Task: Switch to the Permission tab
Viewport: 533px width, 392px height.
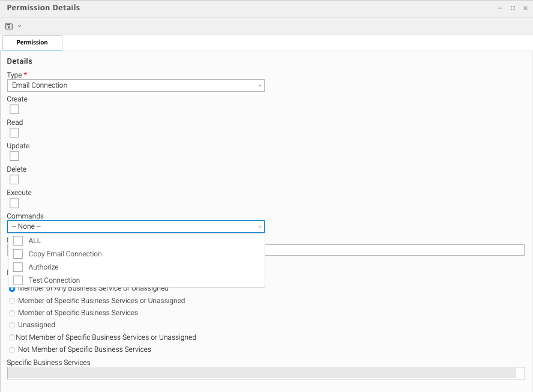Action: coord(32,43)
